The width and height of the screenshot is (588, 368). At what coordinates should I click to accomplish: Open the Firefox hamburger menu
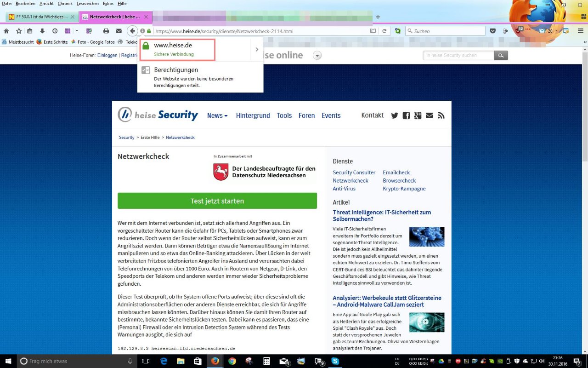(581, 31)
